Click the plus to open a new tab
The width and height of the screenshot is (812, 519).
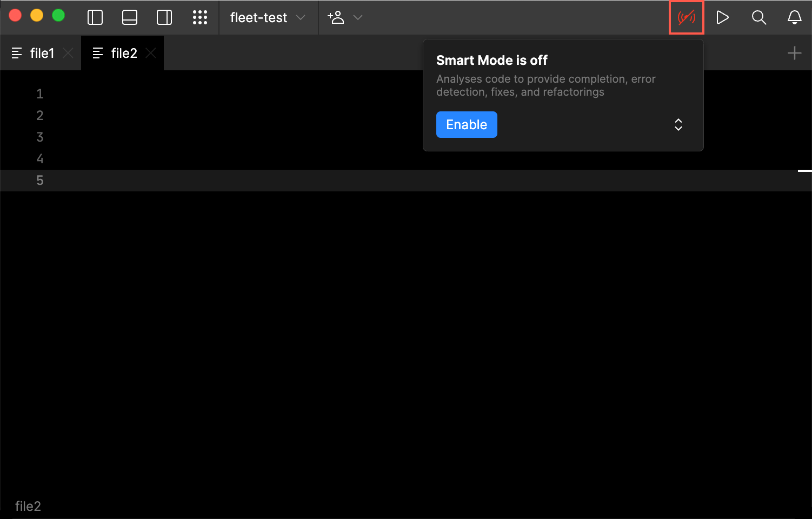pyautogui.click(x=795, y=52)
